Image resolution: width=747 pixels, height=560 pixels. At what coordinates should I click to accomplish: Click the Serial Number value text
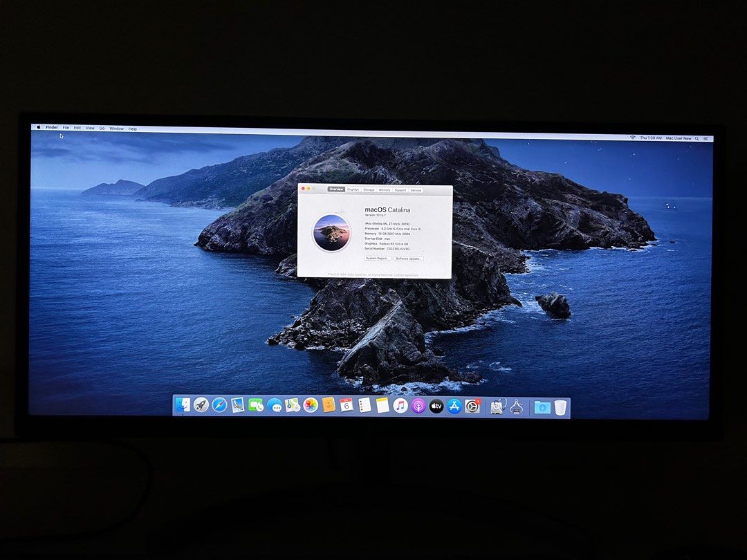398,249
